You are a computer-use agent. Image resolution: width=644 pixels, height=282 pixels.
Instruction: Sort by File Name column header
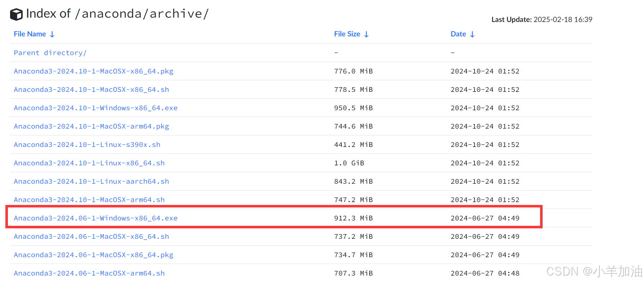coord(30,34)
